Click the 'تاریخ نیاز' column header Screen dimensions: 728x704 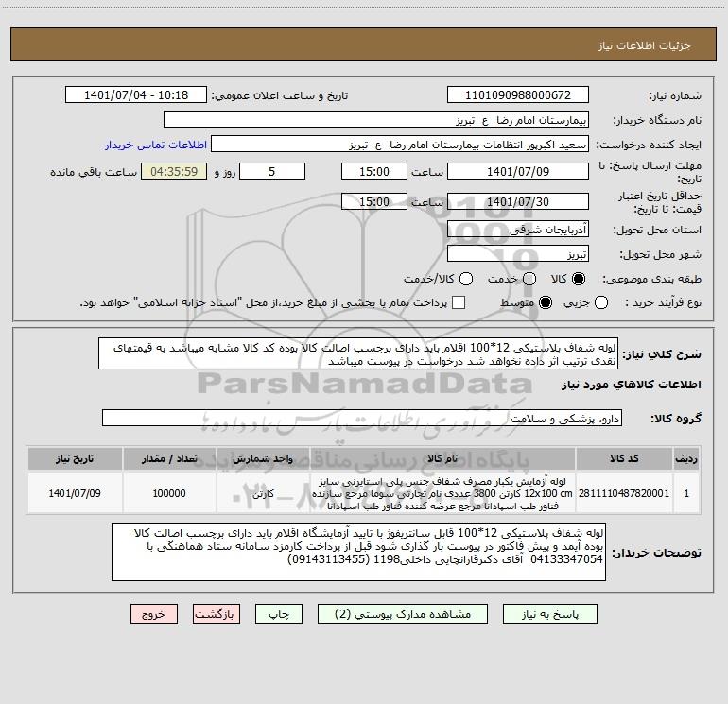(75, 458)
